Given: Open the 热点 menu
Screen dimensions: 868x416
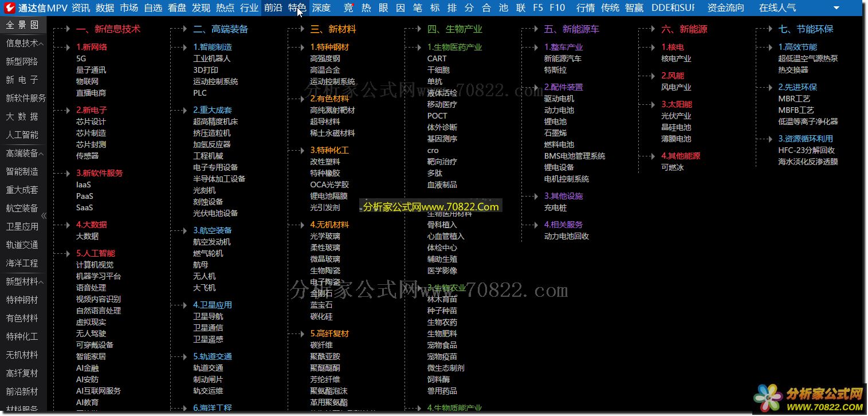Looking at the screenshot, I should point(225,8).
